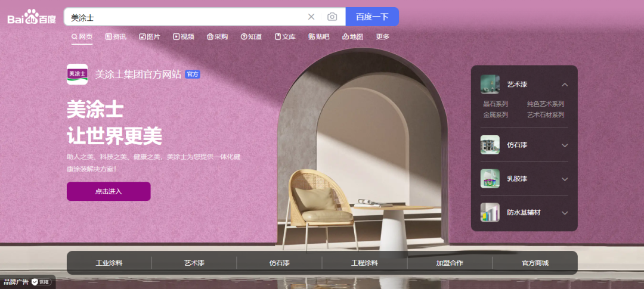Click the 官方 badge next to site title

(x=193, y=74)
